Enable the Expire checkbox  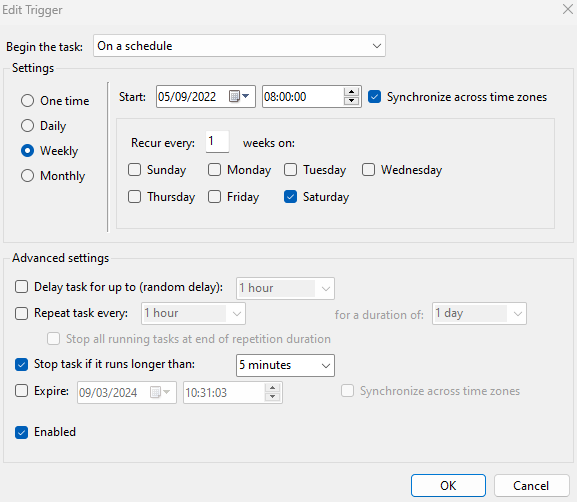pos(21,390)
